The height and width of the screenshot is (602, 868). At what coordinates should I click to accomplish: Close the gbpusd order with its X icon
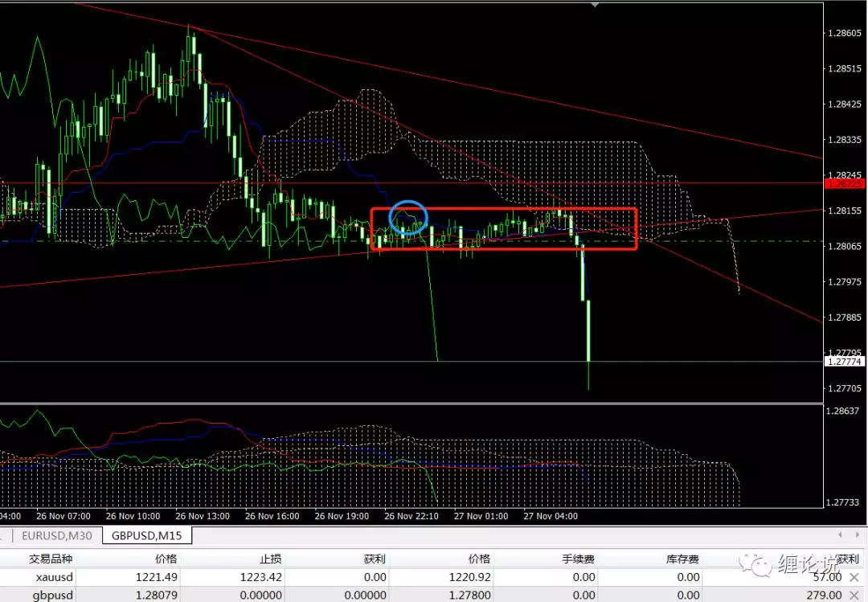tap(854, 595)
